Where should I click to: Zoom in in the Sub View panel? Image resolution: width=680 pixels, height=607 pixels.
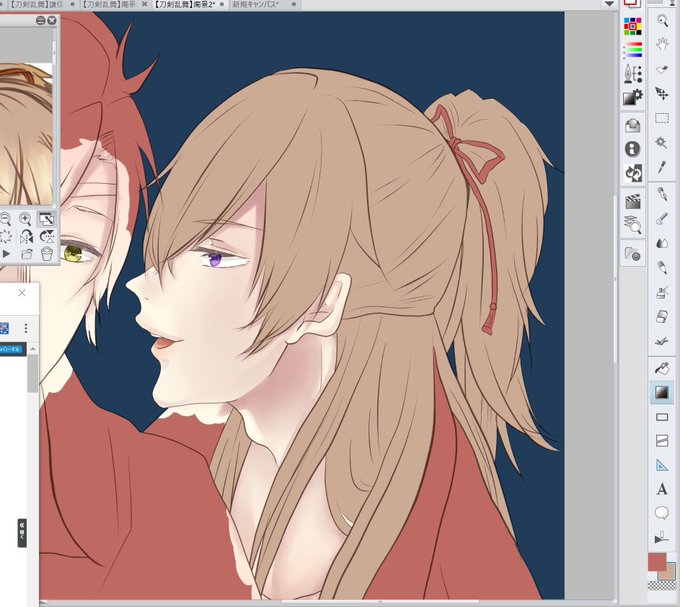[25, 219]
